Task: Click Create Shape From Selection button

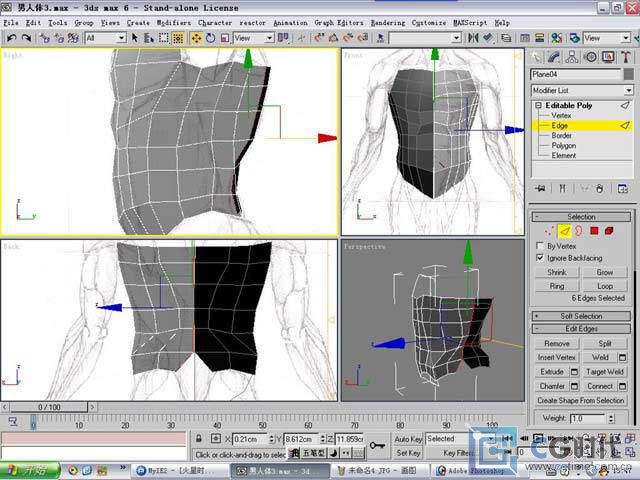Action: [x=581, y=400]
